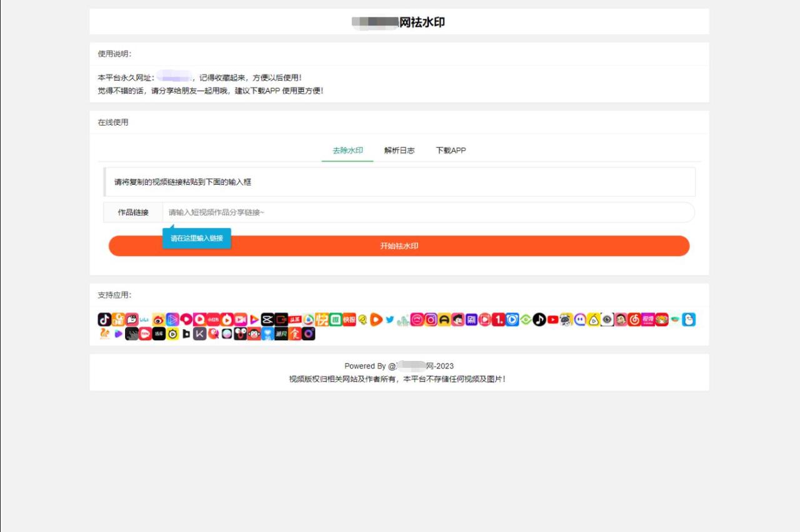Click the YouTube icon
The width and height of the screenshot is (800, 532).
click(x=552, y=320)
